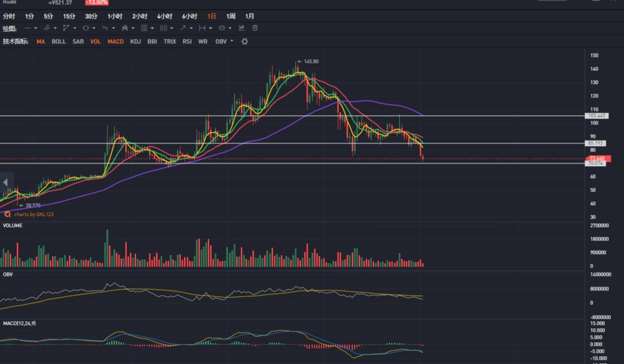This screenshot has height=364, width=624.
Task: Expand the vertical lines tool dropdown
Action: (172, 28)
